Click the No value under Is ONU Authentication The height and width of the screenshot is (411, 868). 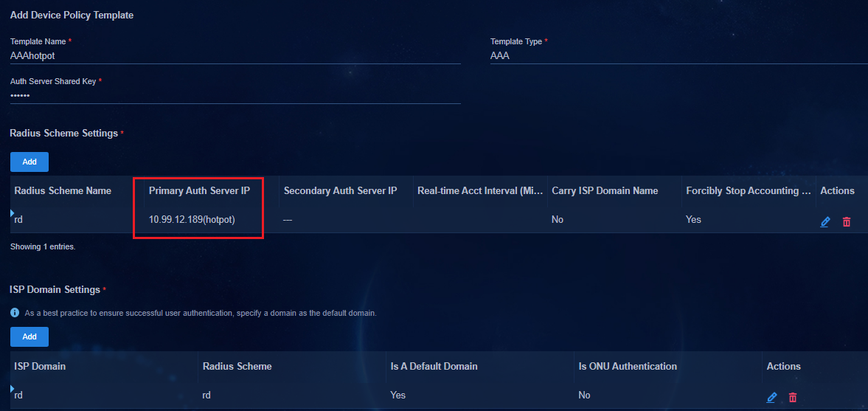(x=584, y=395)
